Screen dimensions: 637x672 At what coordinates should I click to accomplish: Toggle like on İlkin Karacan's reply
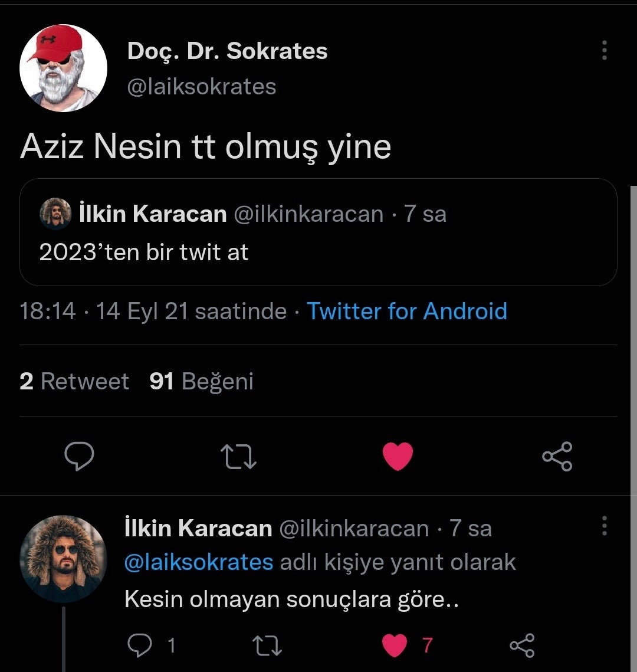pyautogui.click(x=395, y=645)
